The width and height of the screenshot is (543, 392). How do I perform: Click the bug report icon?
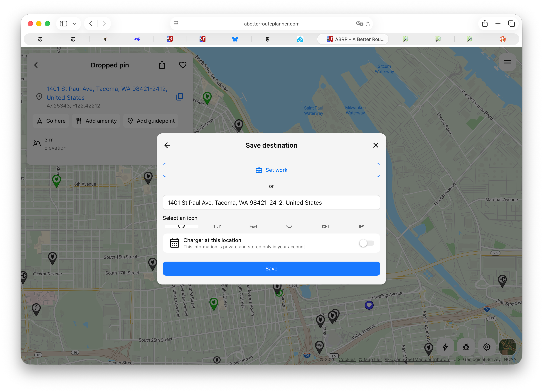coord(466,347)
